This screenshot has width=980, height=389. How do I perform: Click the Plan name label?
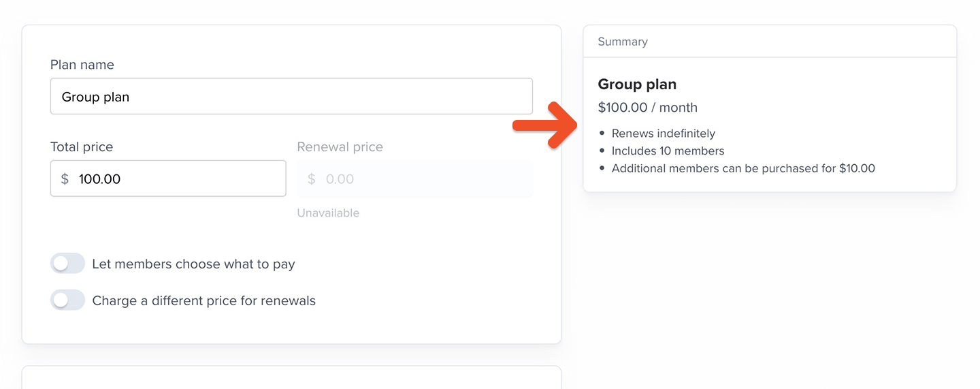click(x=82, y=65)
